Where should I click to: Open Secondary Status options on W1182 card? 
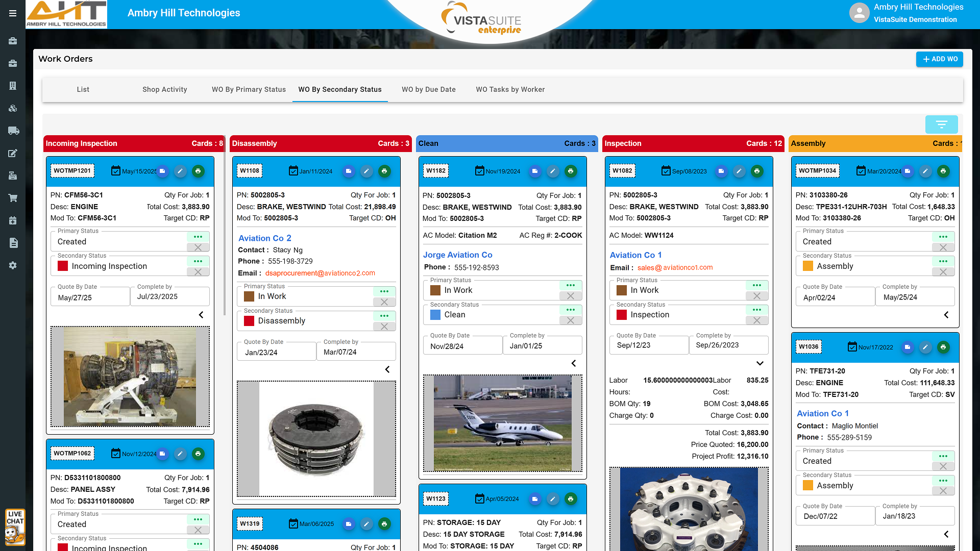click(571, 310)
